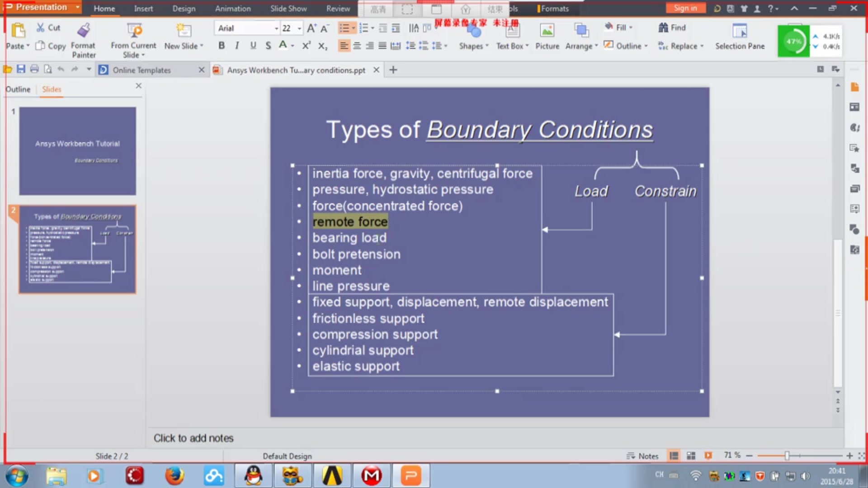The width and height of the screenshot is (868, 488).
Task: Select slide 1 thumbnail
Action: pyautogui.click(x=77, y=151)
